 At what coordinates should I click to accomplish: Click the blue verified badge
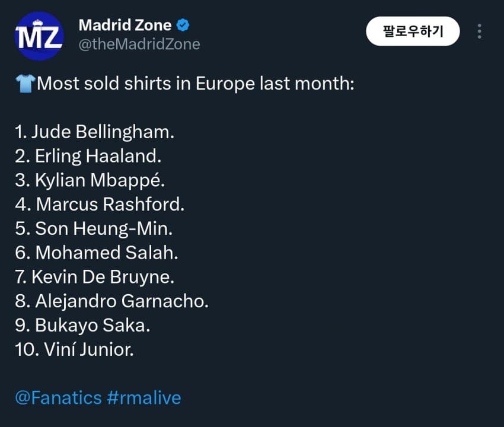point(184,26)
